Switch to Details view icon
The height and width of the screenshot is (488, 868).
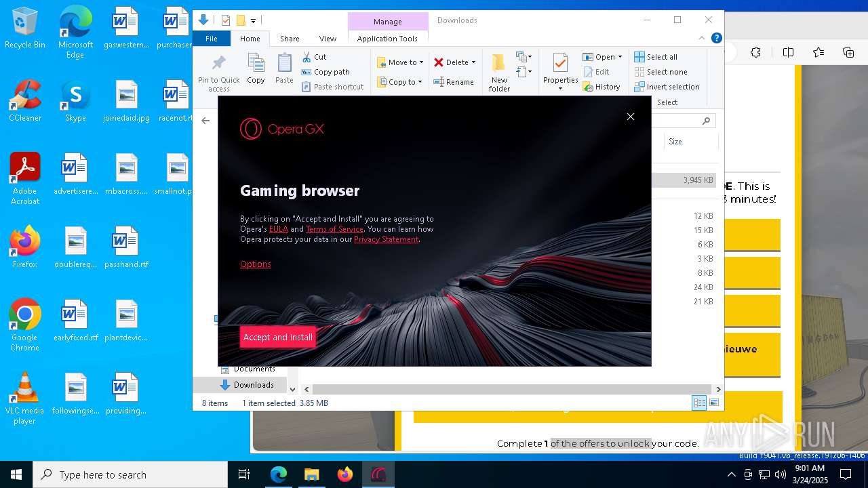pyautogui.click(x=699, y=403)
